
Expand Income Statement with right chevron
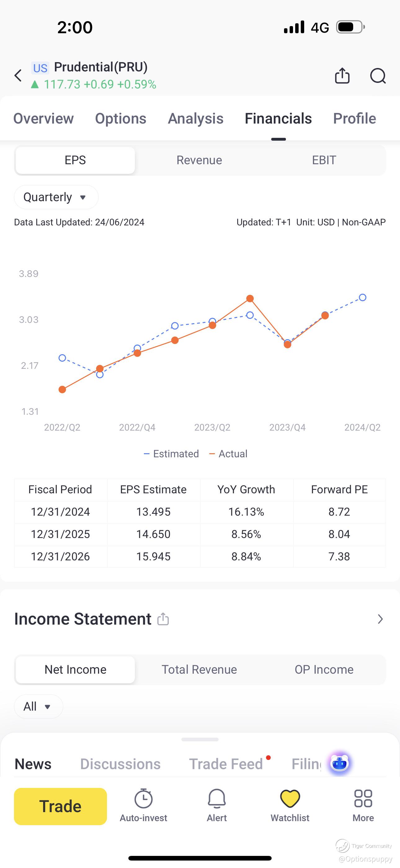pos(380,619)
